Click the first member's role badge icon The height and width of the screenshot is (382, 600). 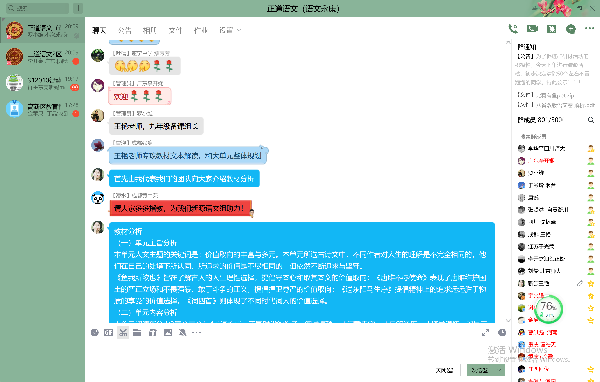(x=591, y=149)
